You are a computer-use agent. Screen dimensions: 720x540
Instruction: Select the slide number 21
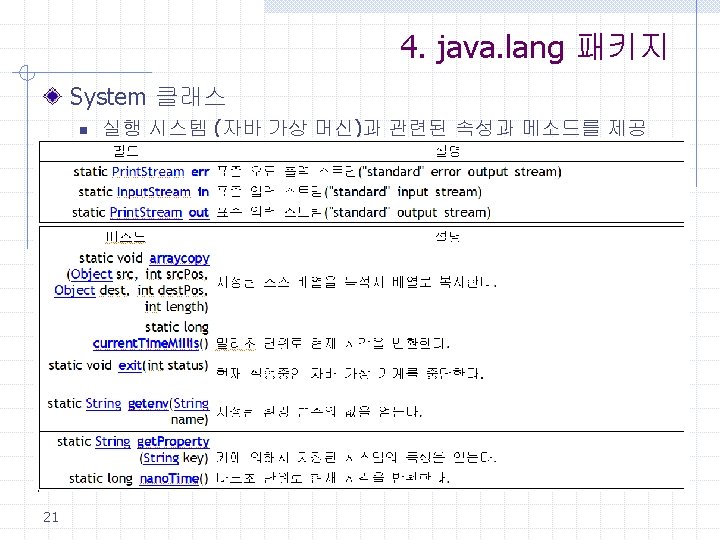click(x=51, y=518)
